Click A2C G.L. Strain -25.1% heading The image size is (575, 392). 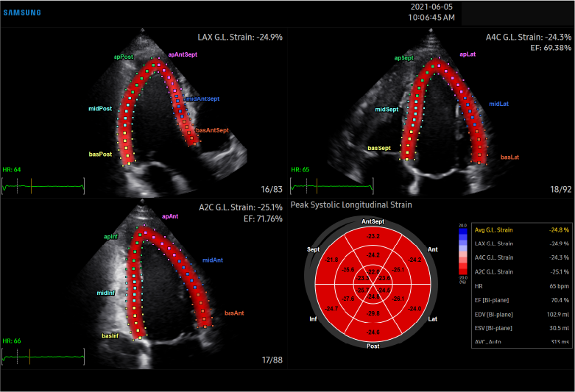[x=241, y=207]
